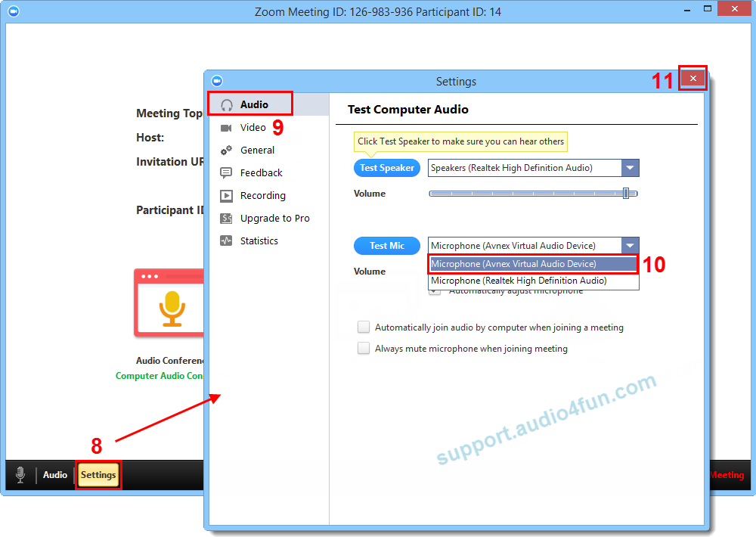Click the Test Speaker button
This screenshot has height=537, width=756.
coord(386,168)
